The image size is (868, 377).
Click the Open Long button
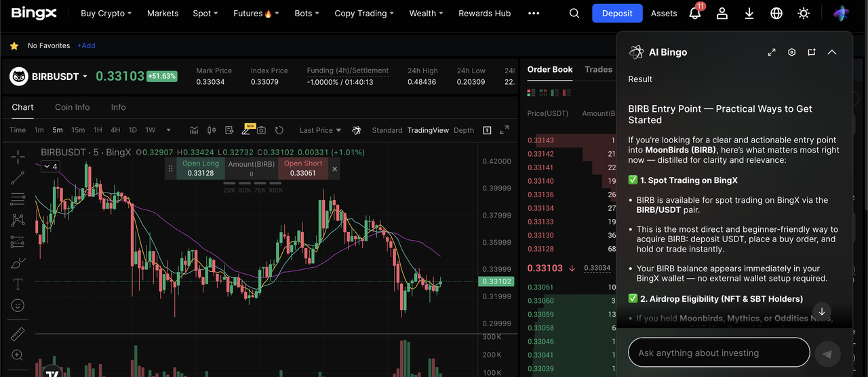(201, 168)
